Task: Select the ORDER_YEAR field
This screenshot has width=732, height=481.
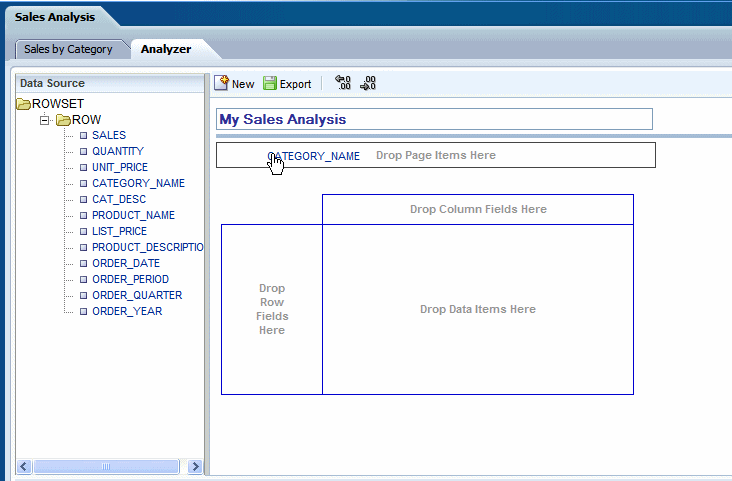Action: pyautogui.click(x=127, y=311)
